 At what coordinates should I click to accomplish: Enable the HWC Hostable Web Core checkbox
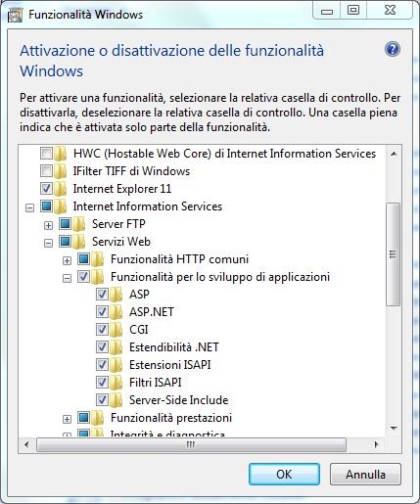coord(46,153)
